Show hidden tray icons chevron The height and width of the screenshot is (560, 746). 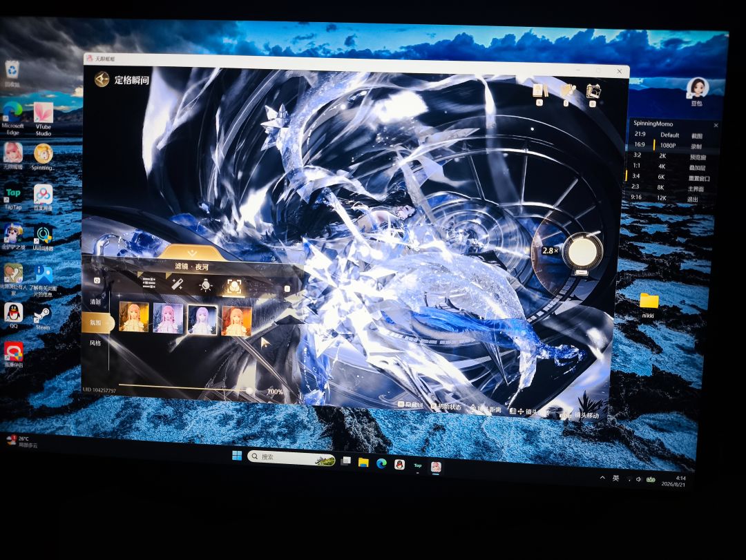(x=602, y=477)
